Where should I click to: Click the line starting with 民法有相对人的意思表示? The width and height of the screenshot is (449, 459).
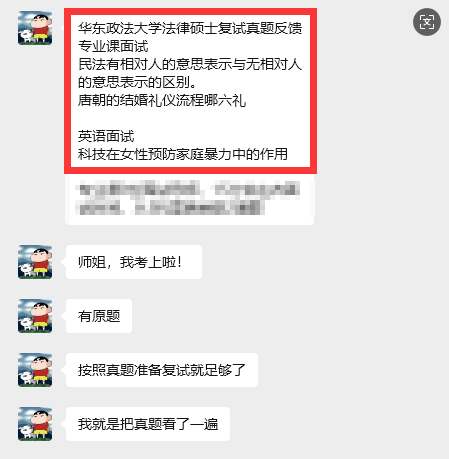click(x=190, y=64)
